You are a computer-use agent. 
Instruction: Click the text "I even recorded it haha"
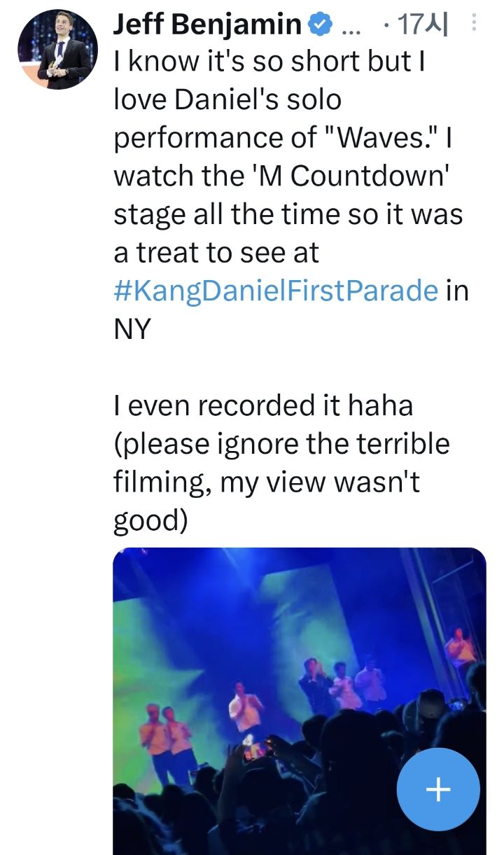tap(262, 406)
